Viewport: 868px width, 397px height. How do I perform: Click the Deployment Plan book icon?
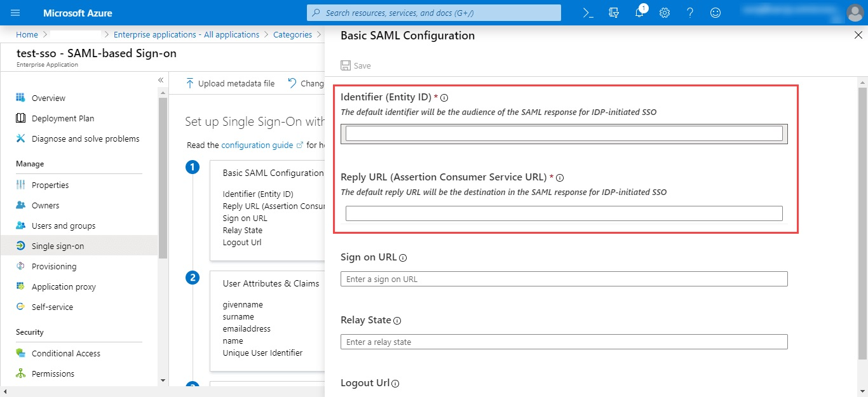click(20, 118)
